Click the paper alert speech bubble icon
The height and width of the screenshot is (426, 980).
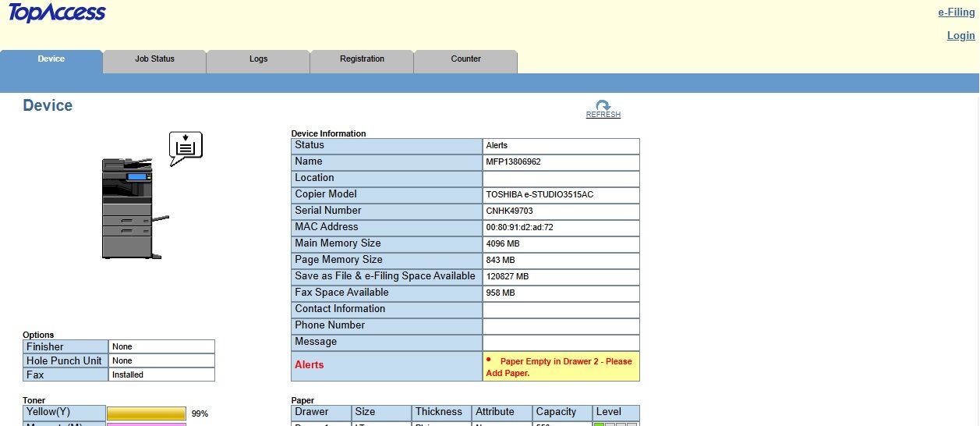pos(186,147)
